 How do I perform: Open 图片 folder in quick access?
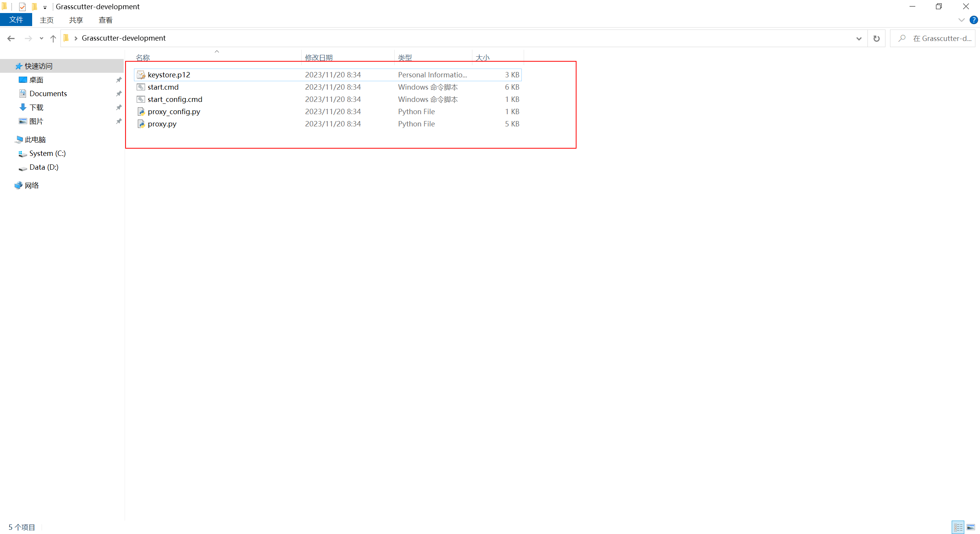pyautogui.click(x=36, y=121)
